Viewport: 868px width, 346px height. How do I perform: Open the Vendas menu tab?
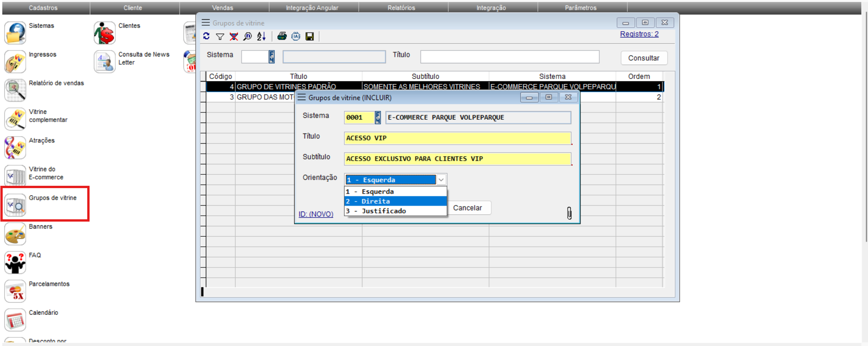(223, 8)
